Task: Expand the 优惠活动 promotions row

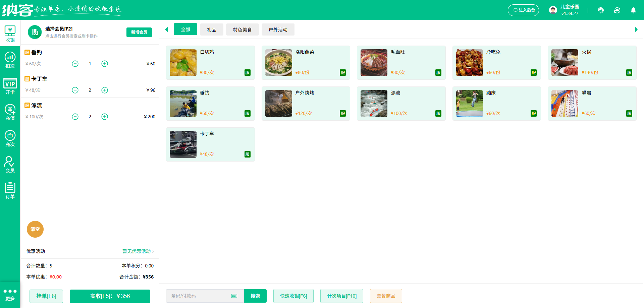Action: [138, 251]
